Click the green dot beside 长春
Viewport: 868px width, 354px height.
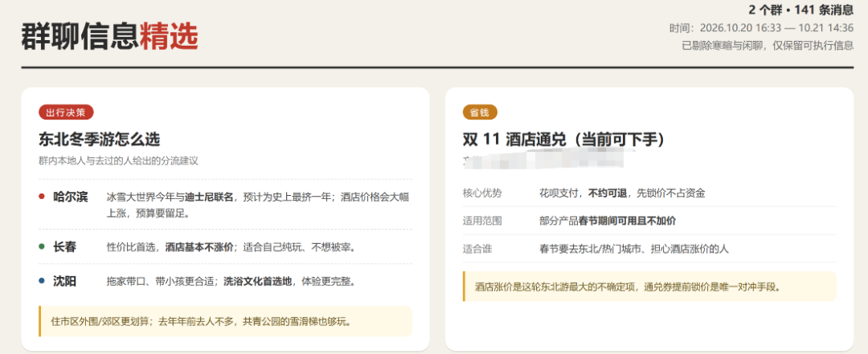[x=42, y=246]
